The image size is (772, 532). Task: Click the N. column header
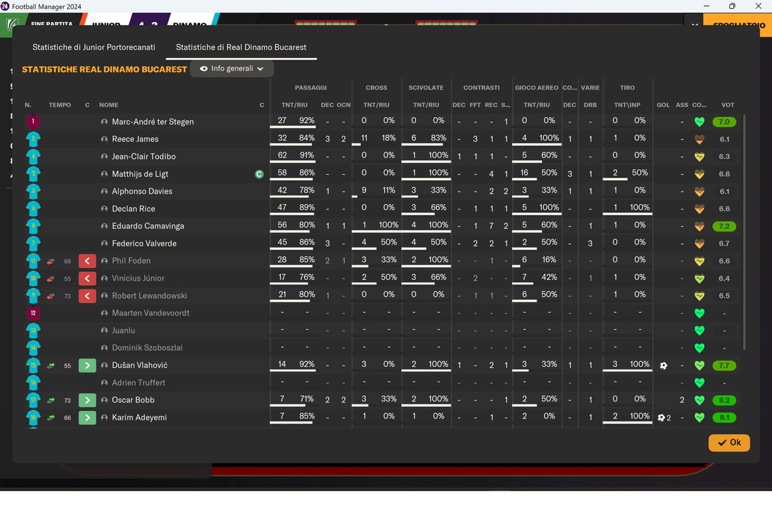(28, 105)
